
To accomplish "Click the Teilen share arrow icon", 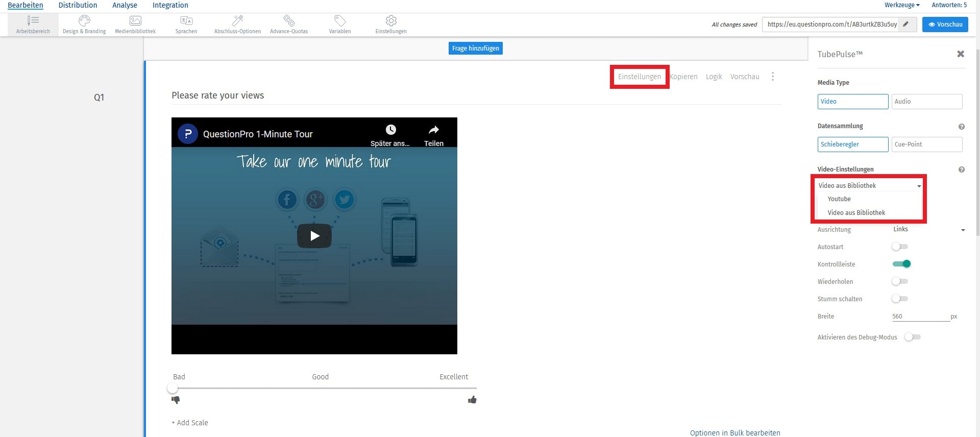I will [433, 130].
